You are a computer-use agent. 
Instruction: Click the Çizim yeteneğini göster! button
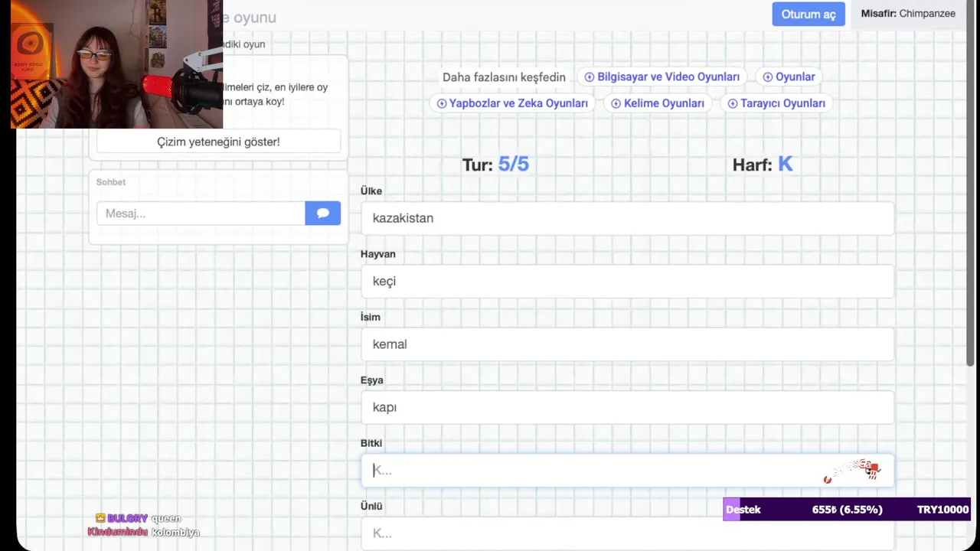pos(218,142)
